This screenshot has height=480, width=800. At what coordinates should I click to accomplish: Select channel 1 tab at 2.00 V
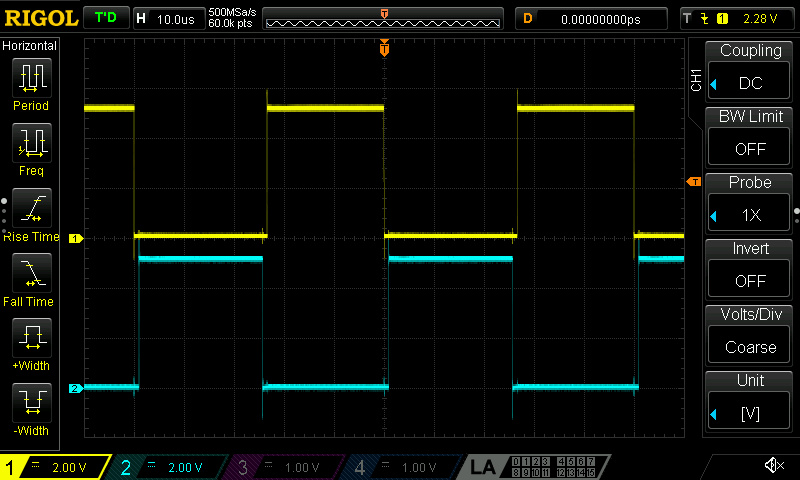tap(55, 467)
